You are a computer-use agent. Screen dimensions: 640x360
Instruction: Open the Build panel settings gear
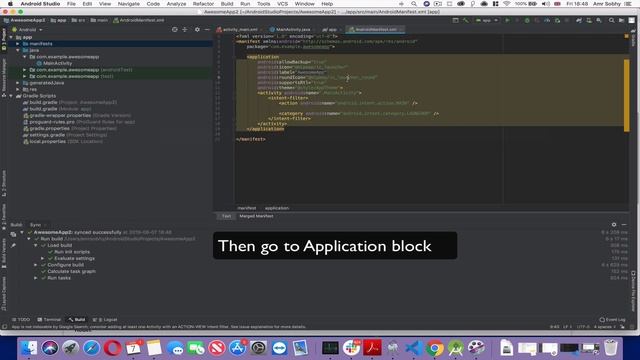[614, 224]
